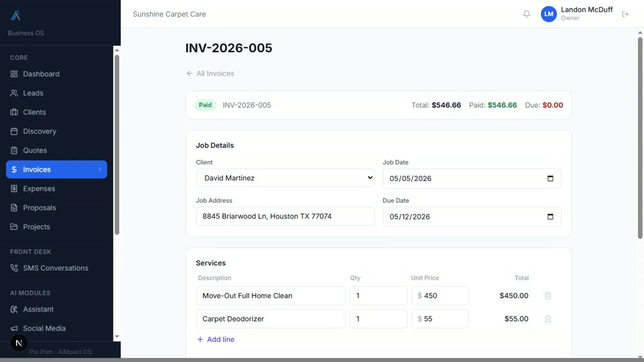Image resolution: width=644 pixels, height=362 pixels.
Task: Open the Due Date calendar picker
Action: (x=551, y=216)
